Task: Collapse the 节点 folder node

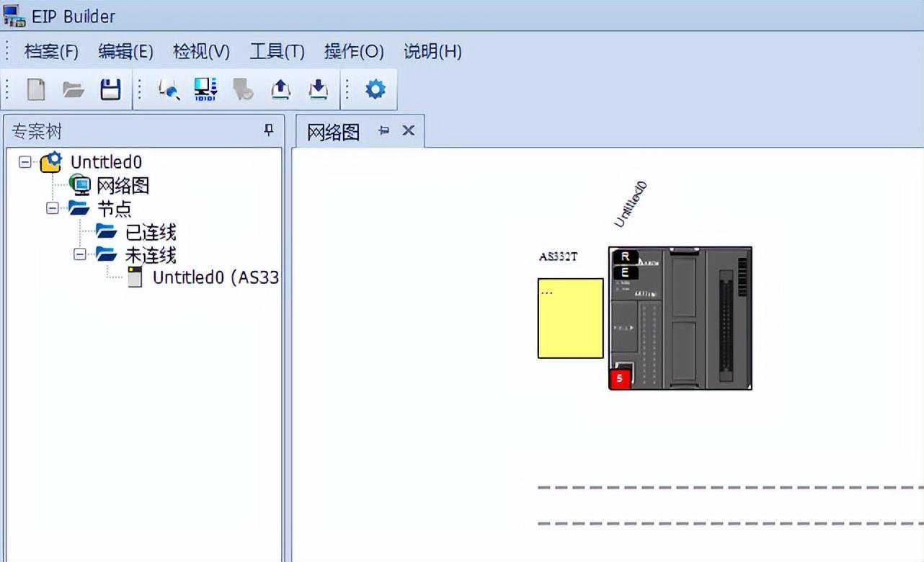Action: click(x=53, y=208)
